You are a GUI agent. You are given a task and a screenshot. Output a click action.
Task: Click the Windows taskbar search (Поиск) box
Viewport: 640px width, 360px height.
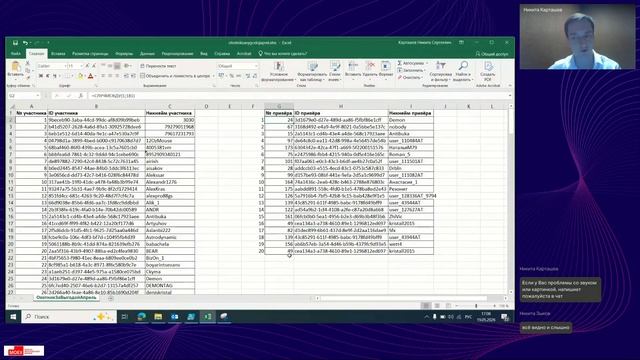tap(69, 317)
